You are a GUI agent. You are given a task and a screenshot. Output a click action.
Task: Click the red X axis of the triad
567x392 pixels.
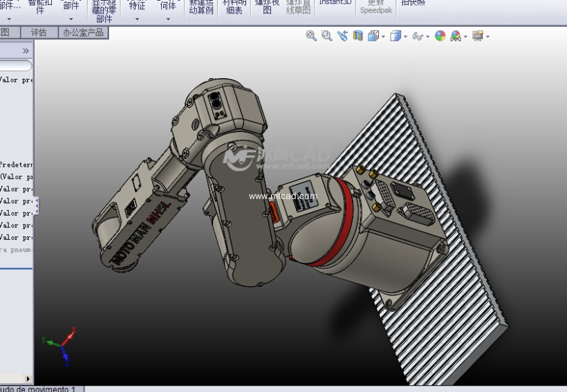(68, 337)
